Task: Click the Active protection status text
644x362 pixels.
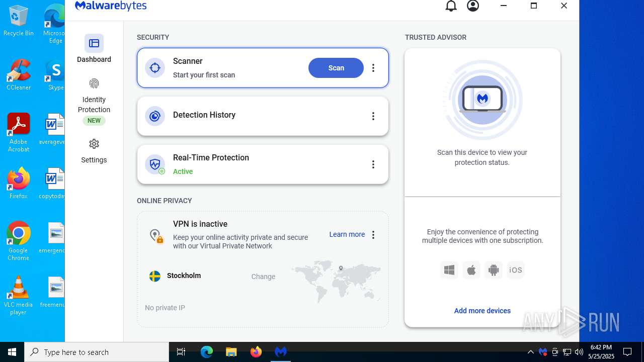Action: click(183, 171)
